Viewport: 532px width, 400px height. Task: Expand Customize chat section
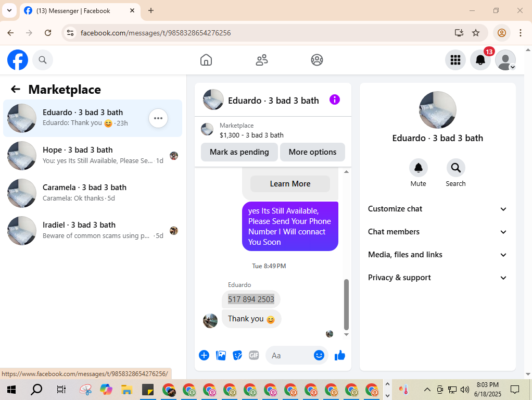click(x=437, y=209)
